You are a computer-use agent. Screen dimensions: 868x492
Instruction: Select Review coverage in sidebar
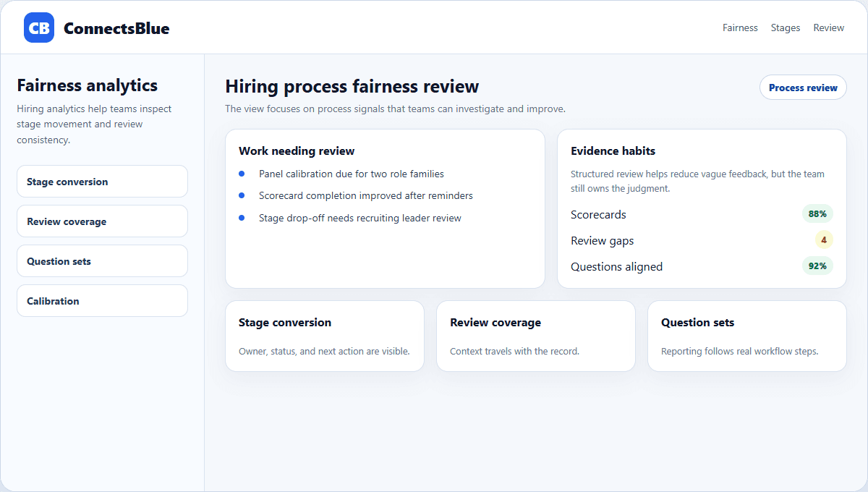tap(102, 221)
